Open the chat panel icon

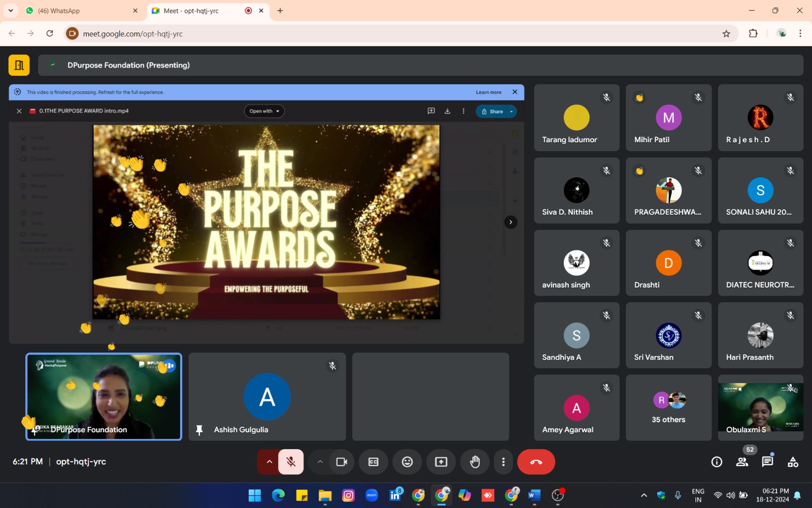(x=767, y=462)
